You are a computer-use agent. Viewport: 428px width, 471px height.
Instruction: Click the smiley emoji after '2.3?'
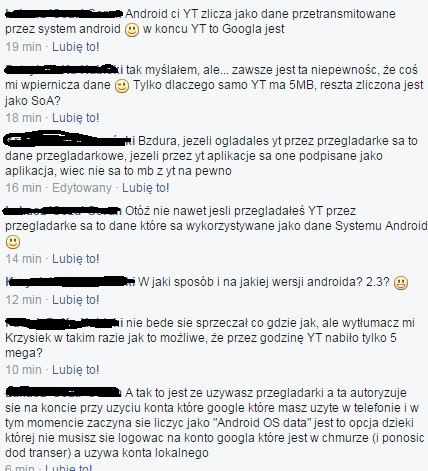click(x=401, y=283)
